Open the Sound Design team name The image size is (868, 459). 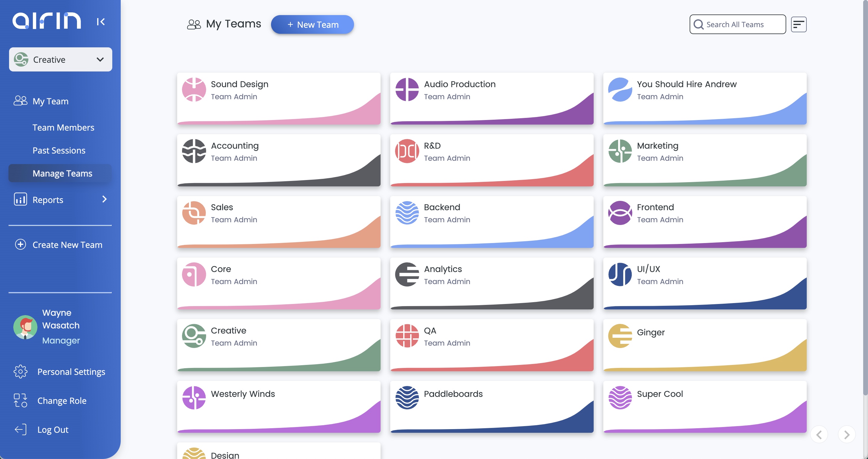[x=240, y=84]
